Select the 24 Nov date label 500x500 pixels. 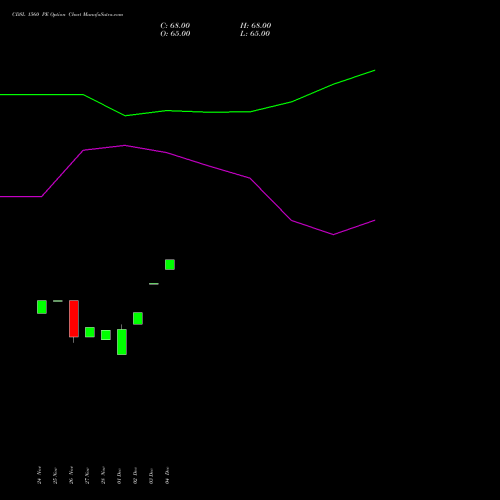pyautogui.click(x=39, y=475)
